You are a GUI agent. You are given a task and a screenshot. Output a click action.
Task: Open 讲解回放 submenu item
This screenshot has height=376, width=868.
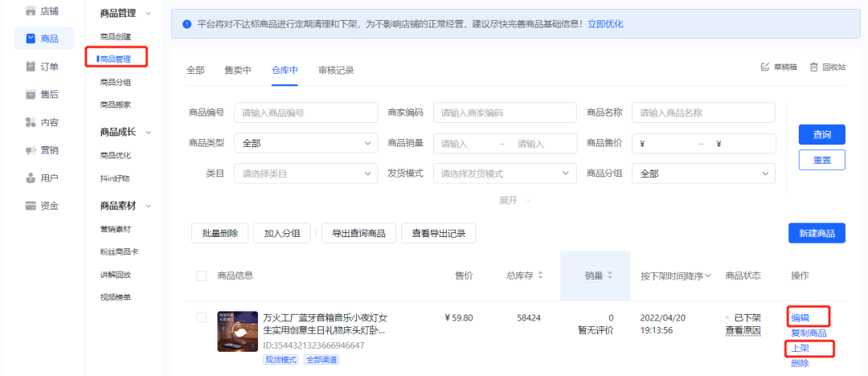point(116,275)
